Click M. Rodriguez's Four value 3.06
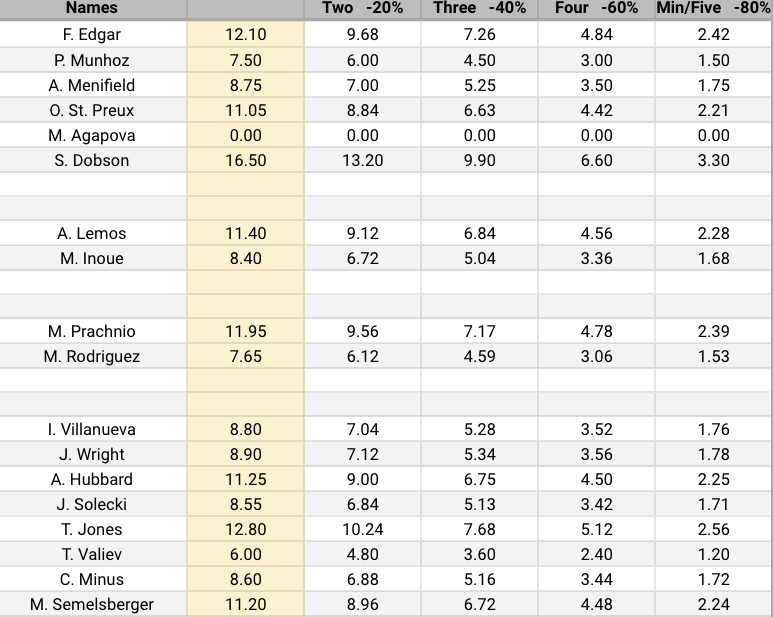 [597, 356]
